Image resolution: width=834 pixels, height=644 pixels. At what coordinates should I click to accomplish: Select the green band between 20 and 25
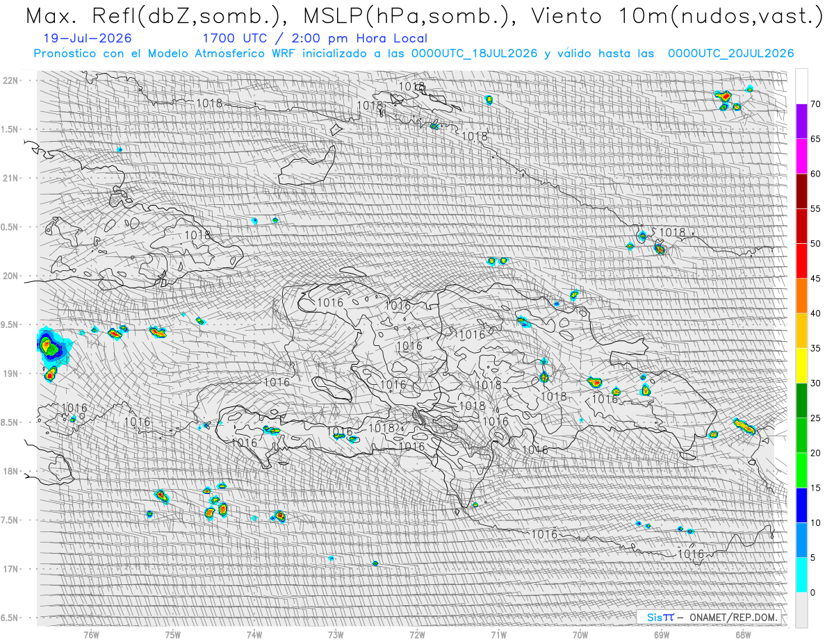point(801,435)
